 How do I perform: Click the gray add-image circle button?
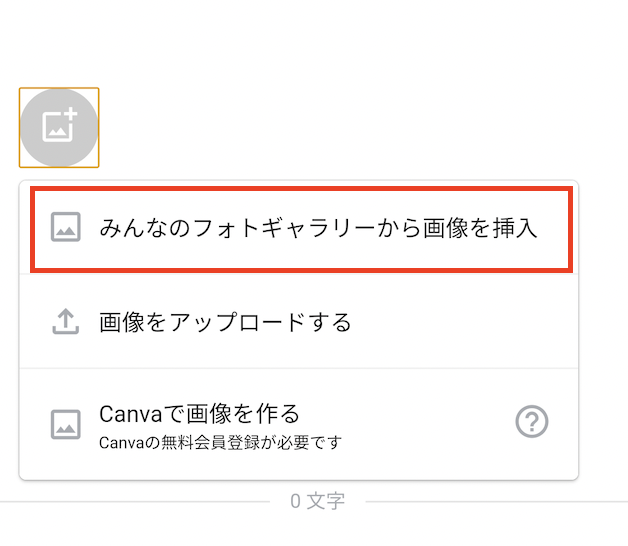tap(59, 127)
